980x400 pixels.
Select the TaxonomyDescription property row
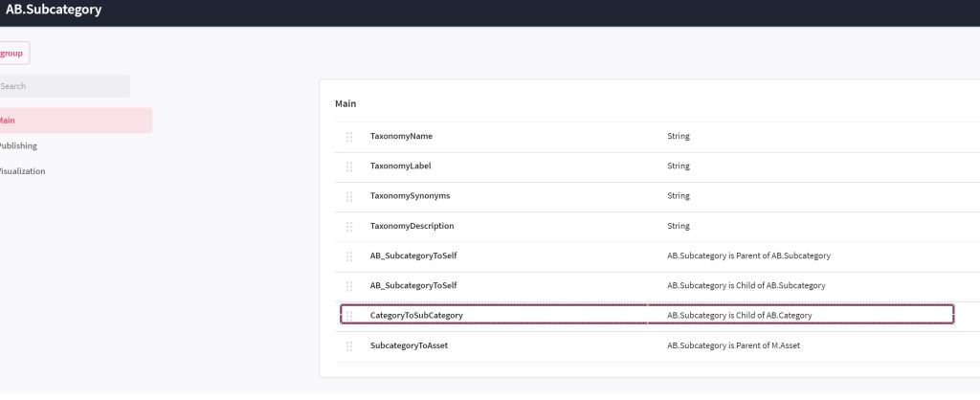point(412,226)
